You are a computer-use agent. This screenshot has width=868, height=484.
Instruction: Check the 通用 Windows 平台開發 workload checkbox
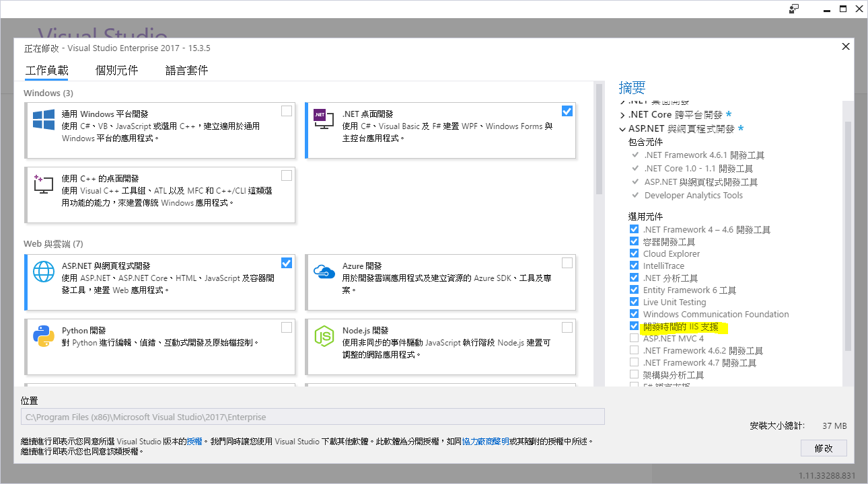(x=287, y=111)
